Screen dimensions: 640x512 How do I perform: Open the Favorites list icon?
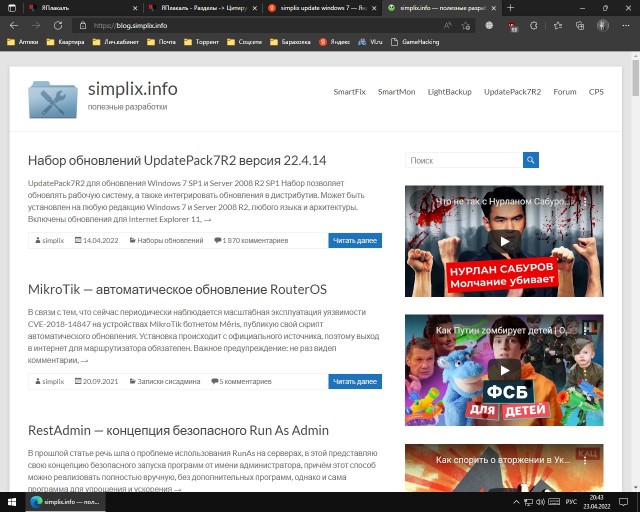click(x=558, y=26)
